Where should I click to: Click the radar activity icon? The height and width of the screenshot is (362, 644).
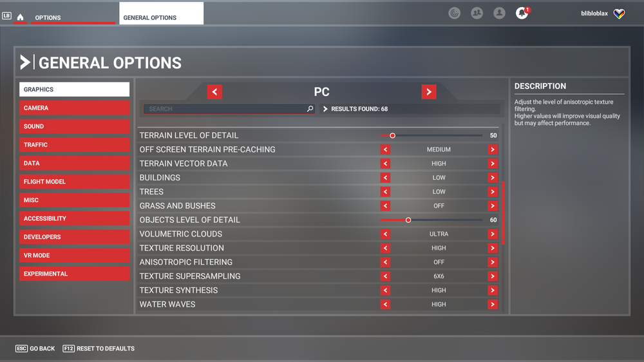pyautogui.click(x=455, y=13)
